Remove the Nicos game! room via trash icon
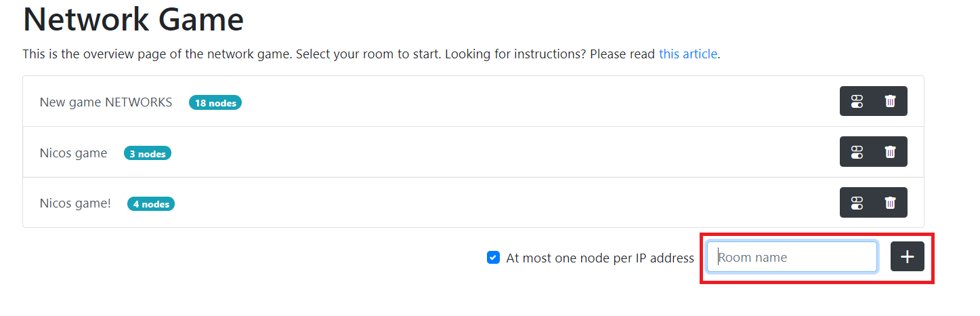The image size is (980, 316). coord(890,203)
